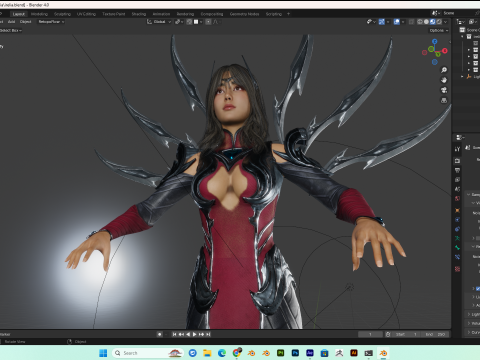The width and height of the screenshot is (480, 360).
Task: Open the Texture Paint workspace tab
Action: click(114, 14)
